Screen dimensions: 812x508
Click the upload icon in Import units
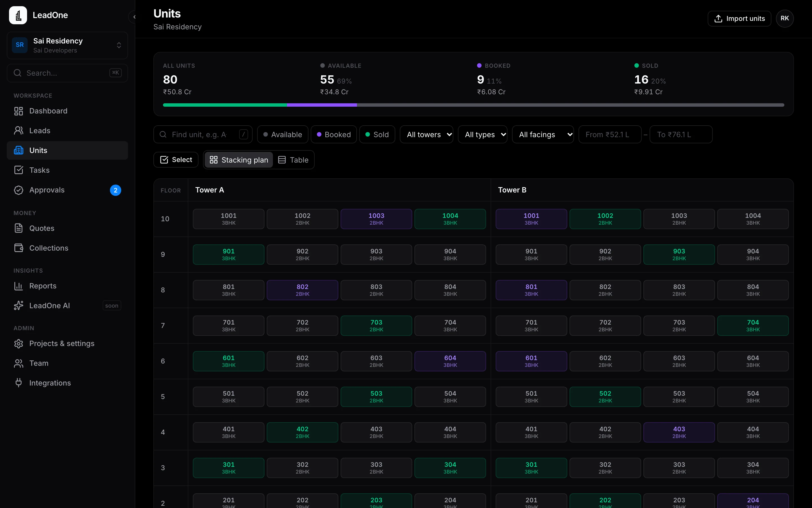pos(718,18)
